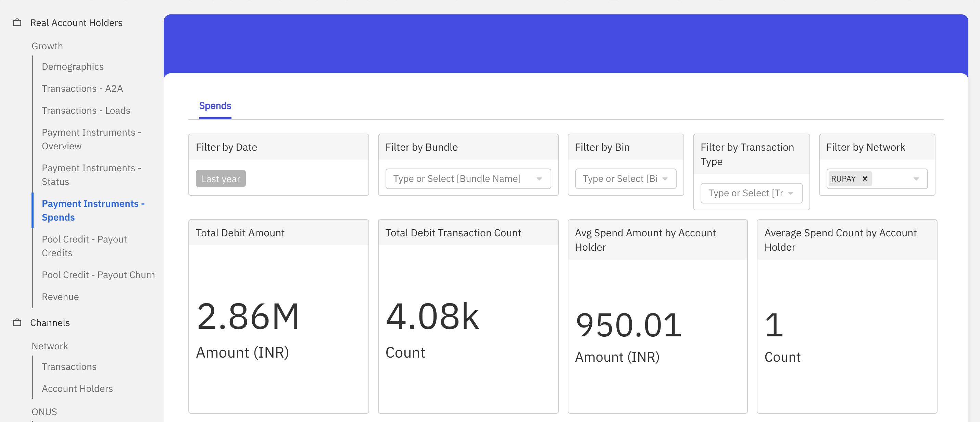Open the Channels section
Image resolution: width=980 pixels, height=422 pixels.
click(50, 323)
